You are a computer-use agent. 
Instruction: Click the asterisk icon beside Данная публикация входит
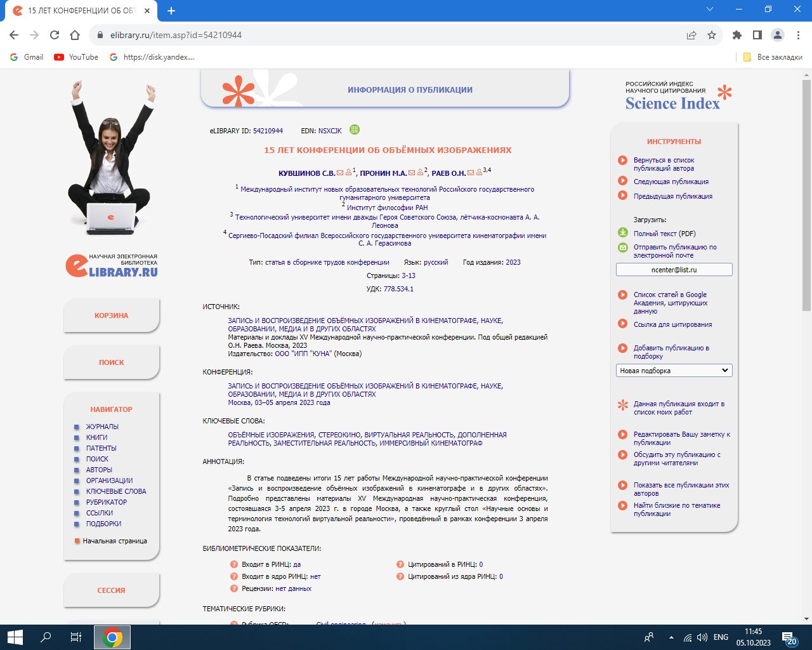(x=623, y=404)
